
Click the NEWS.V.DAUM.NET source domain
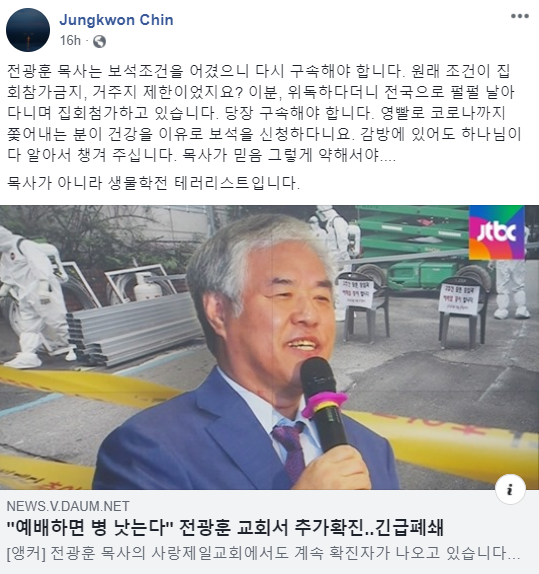click(68, 506)
